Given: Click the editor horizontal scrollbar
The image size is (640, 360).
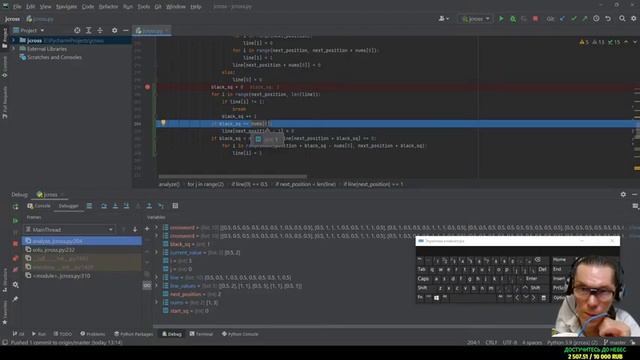Looking at the screenshot, I should tap(233, 177).
